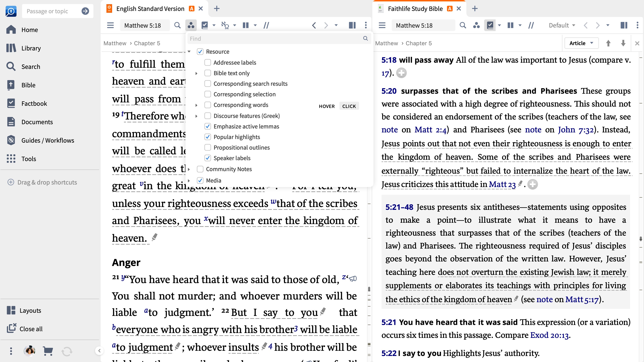The height and width of the screenshot is (362, 644).
Task: Click the ESV Factbook tags checkmark icon
Action: point(205,25)
